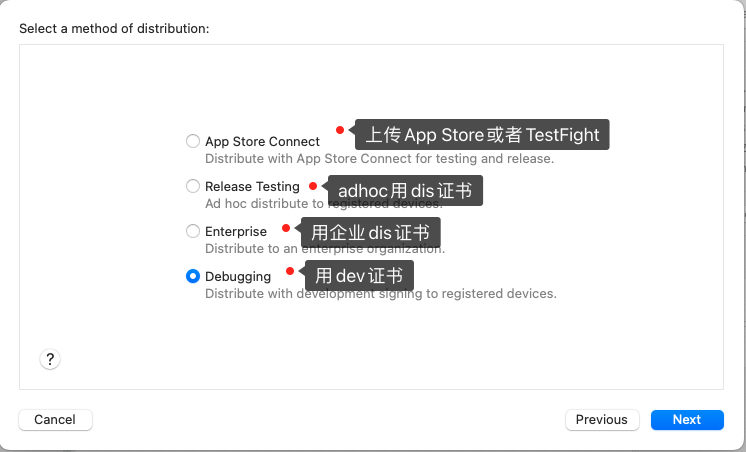
Task: Go back with the Previous button
Action: (x=602, y=420)
